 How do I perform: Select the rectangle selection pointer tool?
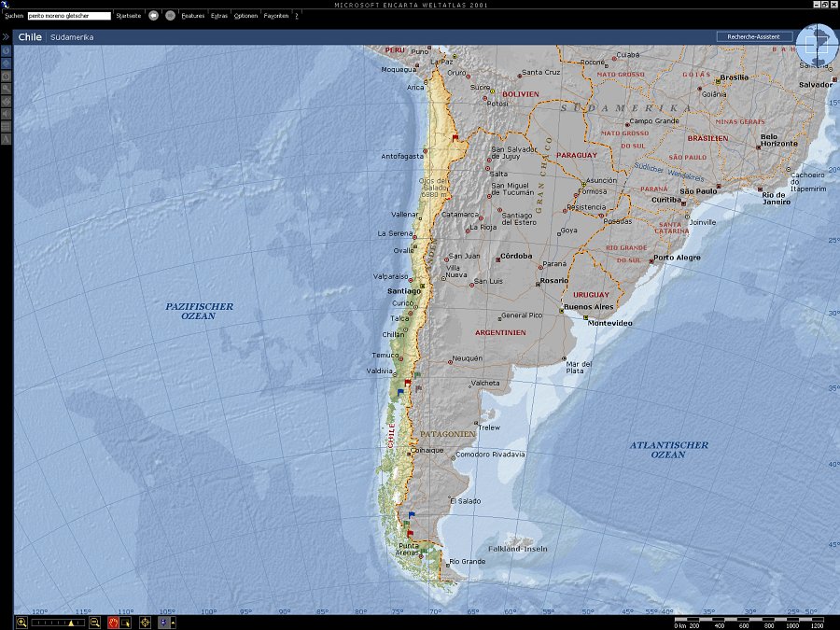[125, 623]
